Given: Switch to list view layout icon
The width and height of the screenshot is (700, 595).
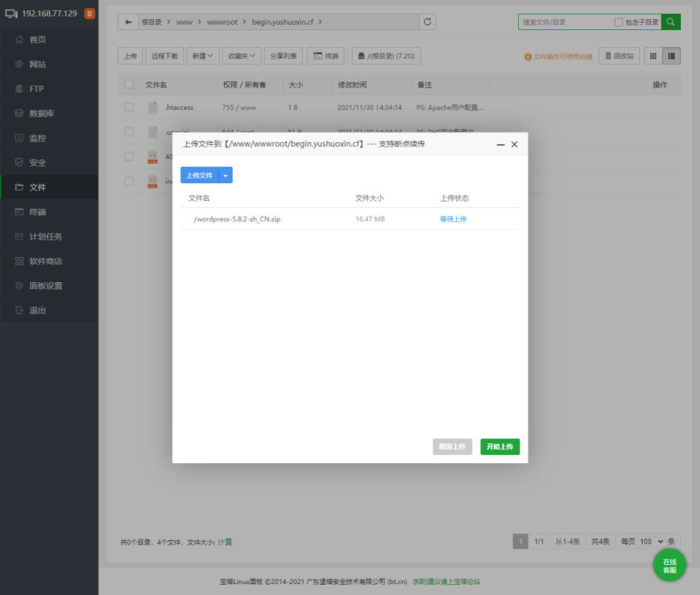Looking at the screenshot, I should pyautogui.click(x=671, y=56).
